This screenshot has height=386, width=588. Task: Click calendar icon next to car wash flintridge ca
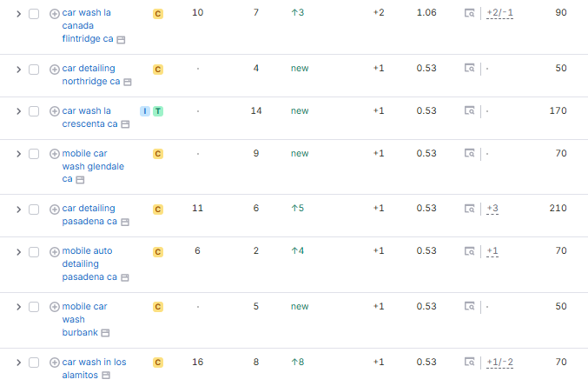point(121,40)
